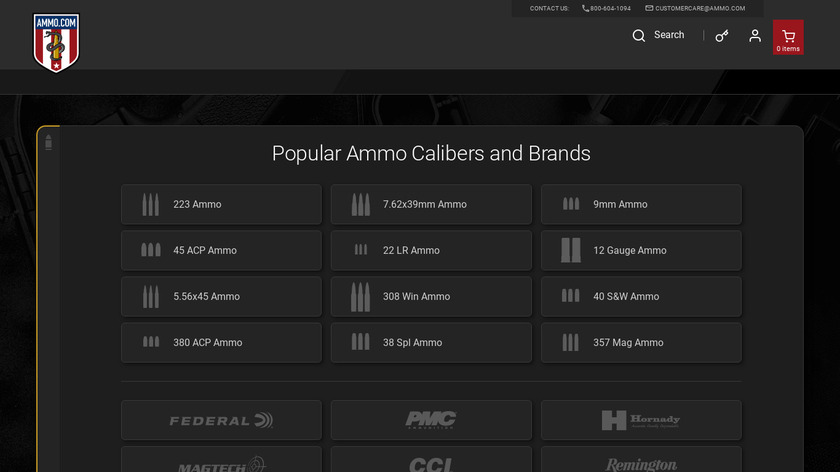Image resolution: width=840 pixels, height=472 pixels.
Task: Open the Federal brand logo tile
Action: pyautogui.click(x=221, y=420)
